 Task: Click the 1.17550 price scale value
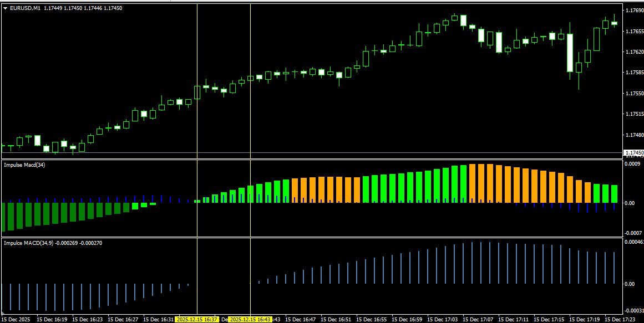tap(633, 94)
